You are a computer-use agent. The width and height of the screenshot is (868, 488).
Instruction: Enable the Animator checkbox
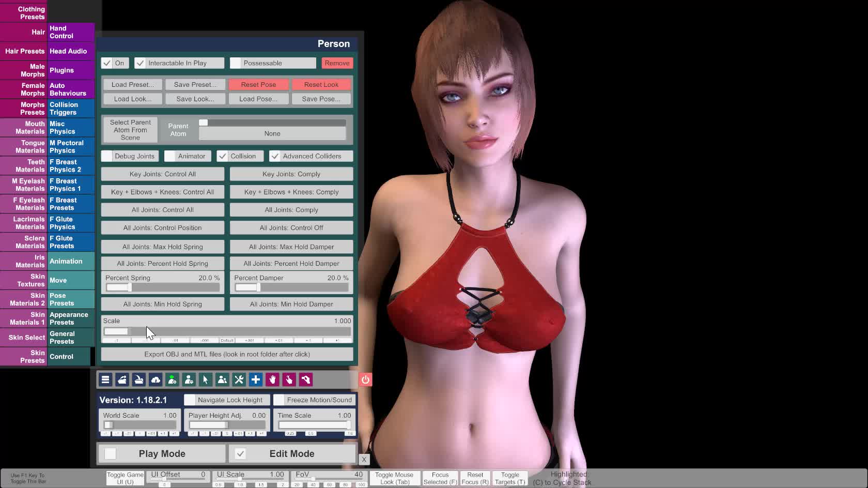(x=170, y=156)
